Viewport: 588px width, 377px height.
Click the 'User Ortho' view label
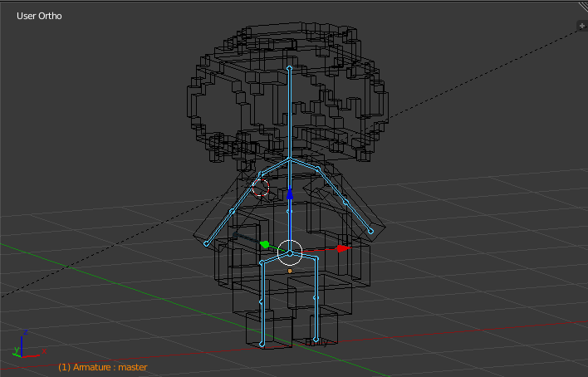(x=39, y=16)
